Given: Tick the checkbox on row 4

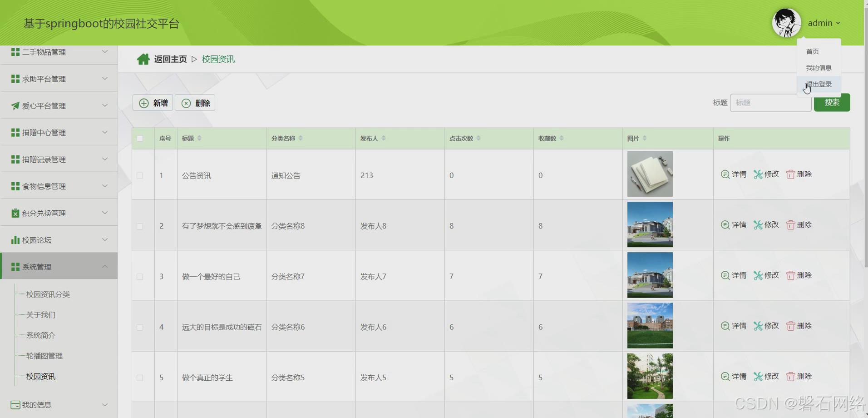Looking at the screenshot, I should (140, 327).
